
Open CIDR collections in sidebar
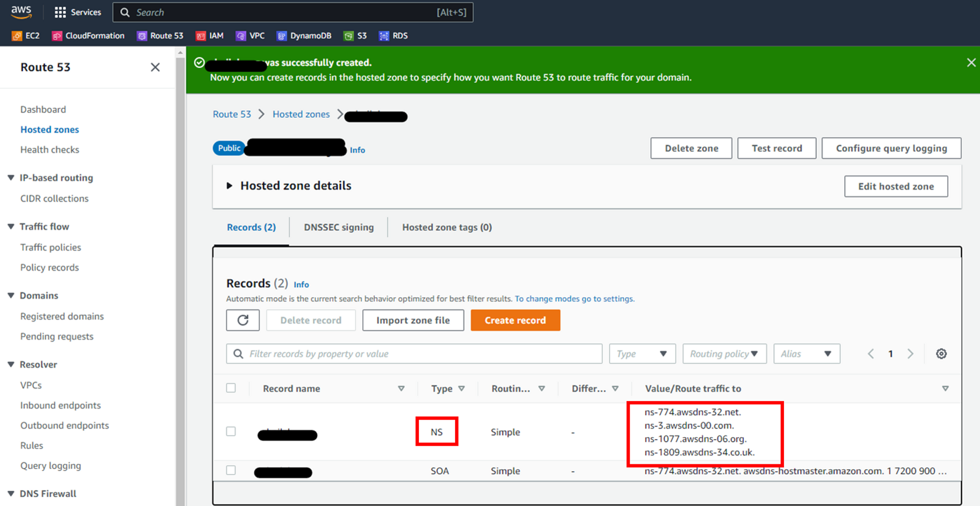point(54,199)
